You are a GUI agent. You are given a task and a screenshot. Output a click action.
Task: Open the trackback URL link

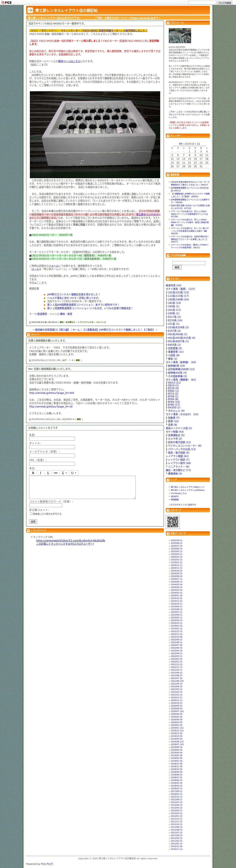[70, 541]
